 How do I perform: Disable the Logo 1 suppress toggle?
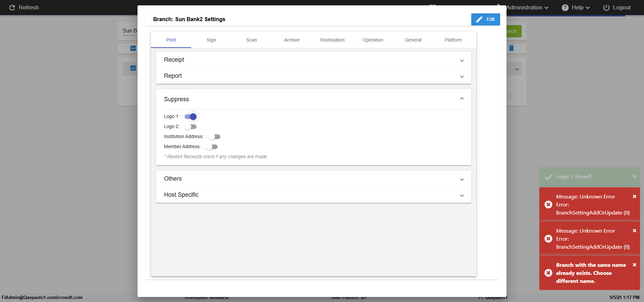(x=191, y=117)
